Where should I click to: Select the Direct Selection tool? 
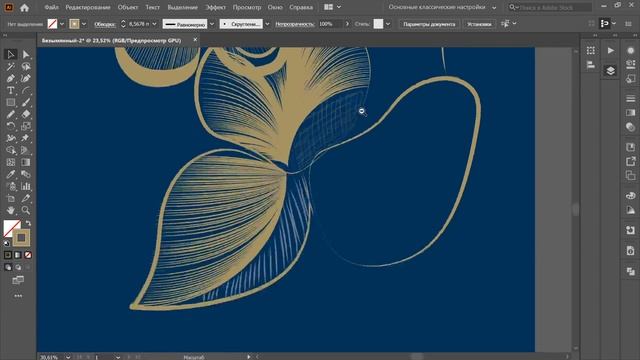tap(26, 54)
